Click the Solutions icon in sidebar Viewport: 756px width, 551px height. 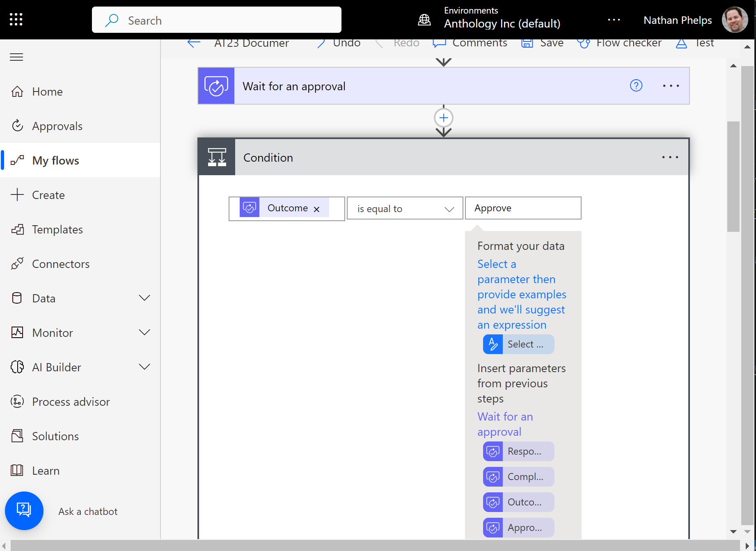(17, 436)
